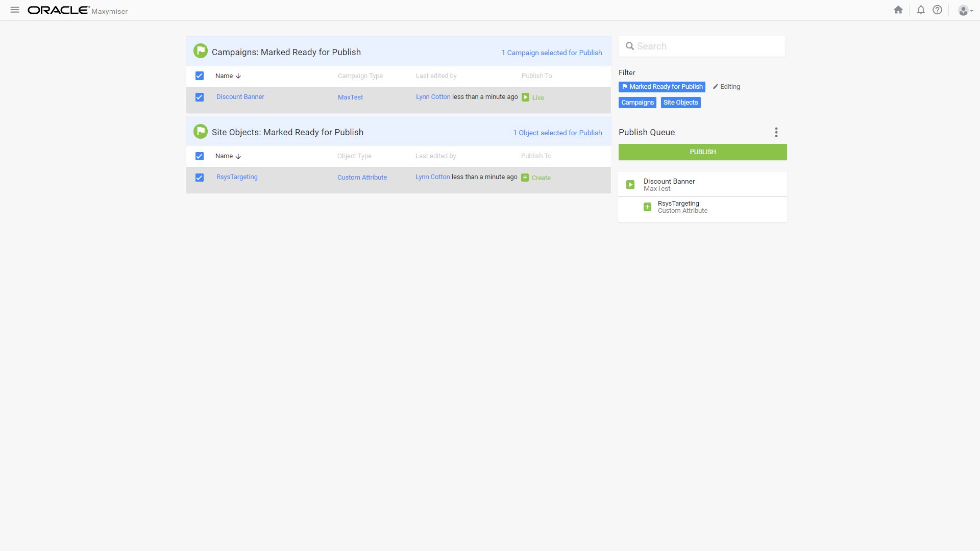Open the notifications bell

click(x=921, y=10)
